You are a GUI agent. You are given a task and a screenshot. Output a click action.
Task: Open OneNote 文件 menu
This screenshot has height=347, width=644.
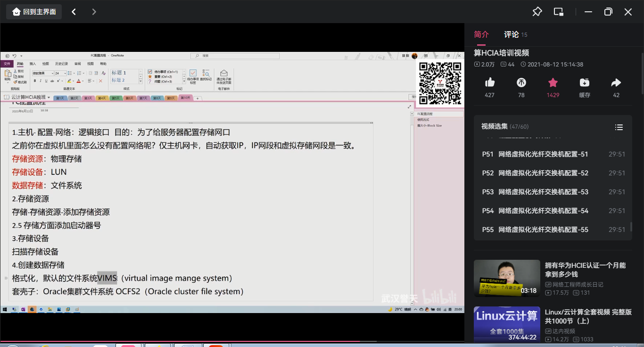[x=7, y=64]
